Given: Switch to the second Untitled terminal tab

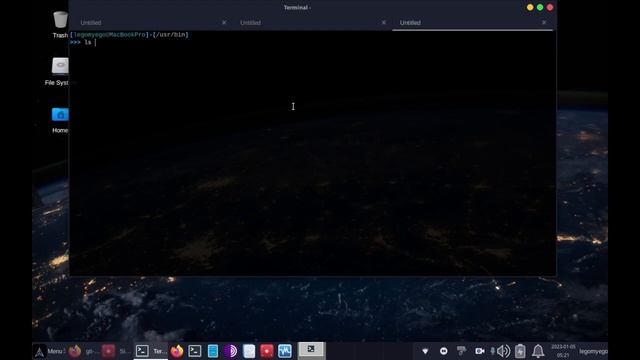Looking at the screenshot, I should (x=250, y=23).
